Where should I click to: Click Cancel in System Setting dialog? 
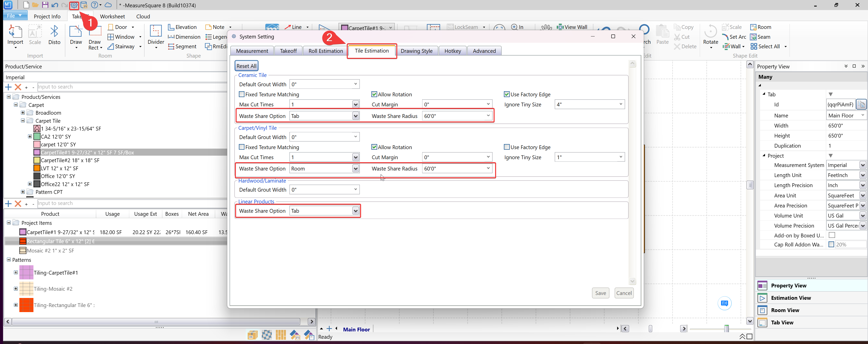[624, 293]
